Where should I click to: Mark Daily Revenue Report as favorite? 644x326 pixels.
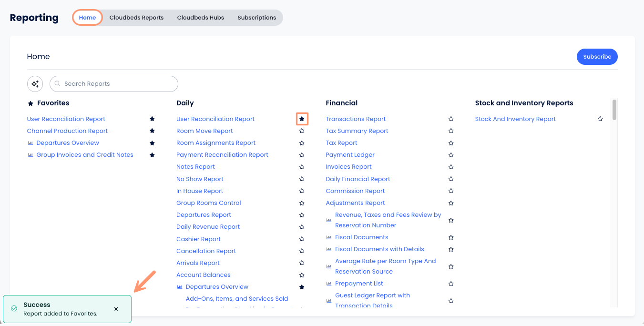(x=302, y=227)
